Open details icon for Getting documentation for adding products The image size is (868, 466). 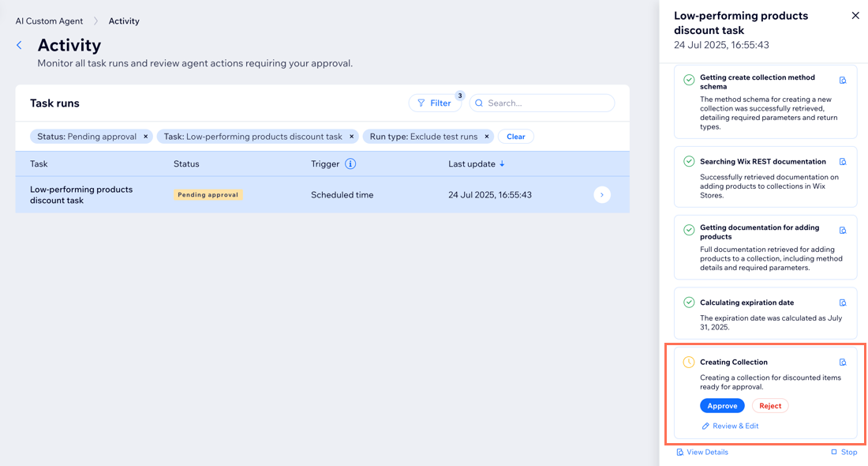pyautogui.click(x=843, y=231)
